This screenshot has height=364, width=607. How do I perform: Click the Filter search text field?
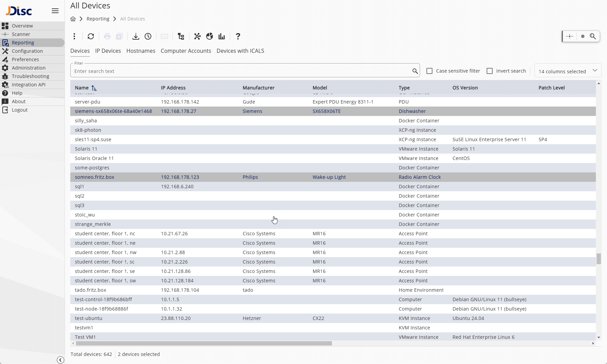240,71
